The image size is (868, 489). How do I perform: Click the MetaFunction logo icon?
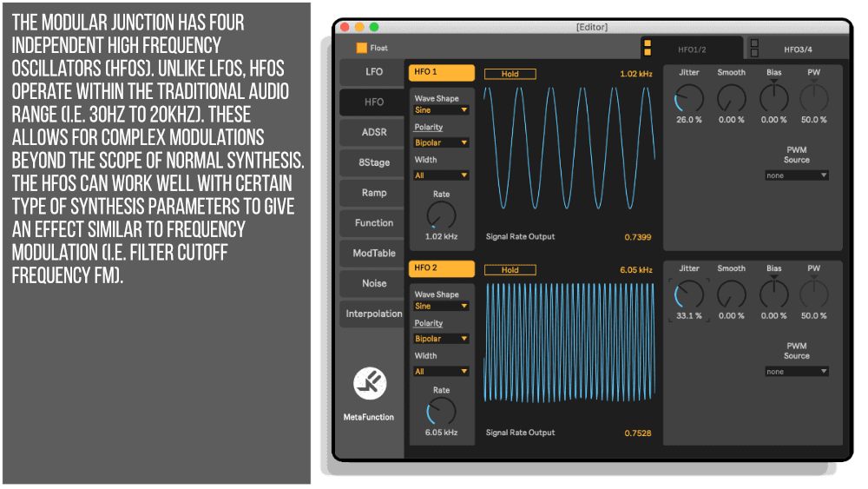point(370,384)
